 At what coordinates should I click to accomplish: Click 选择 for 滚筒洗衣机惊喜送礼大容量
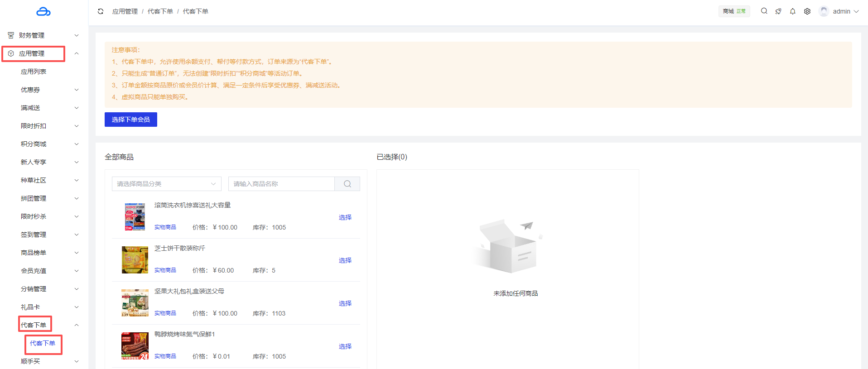(x=345, y=217)
